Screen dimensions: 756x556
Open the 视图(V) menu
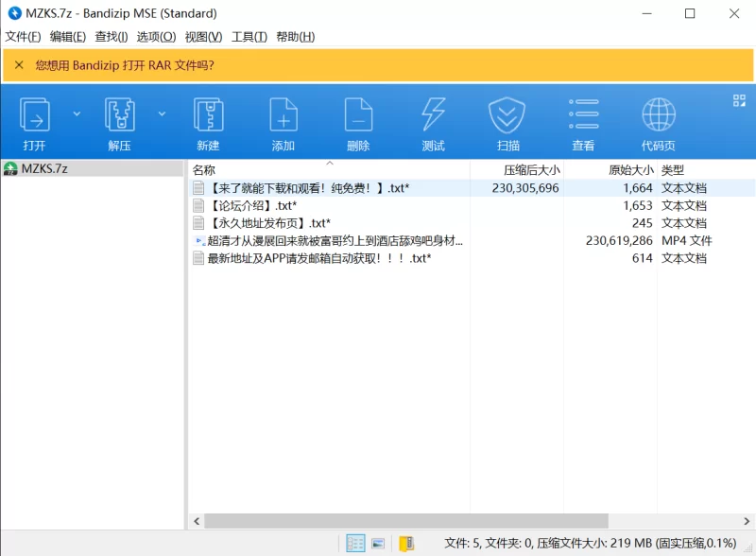point(203,37)
